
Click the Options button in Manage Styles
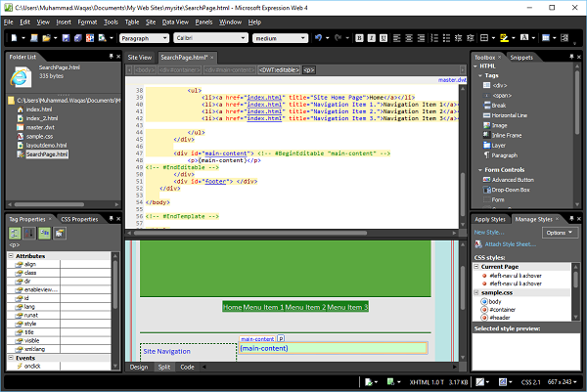click(558, 233)
